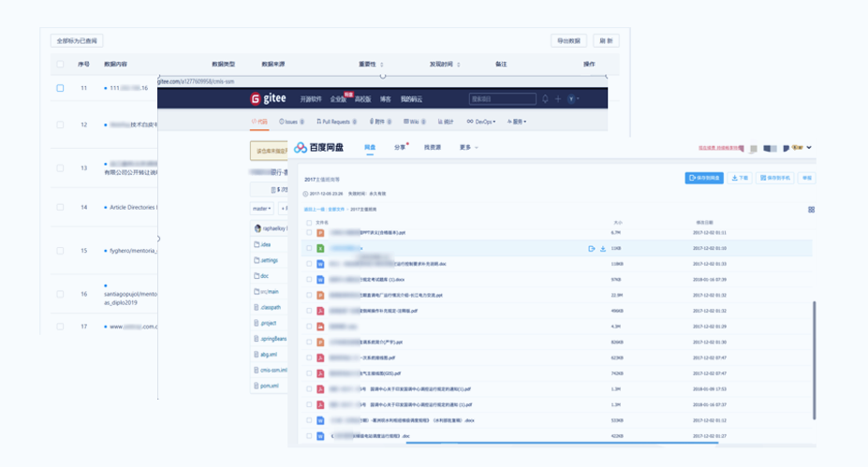
Task: Select the 找资源 tab in Baidu Netdisk
Action: tap(433, 147)
